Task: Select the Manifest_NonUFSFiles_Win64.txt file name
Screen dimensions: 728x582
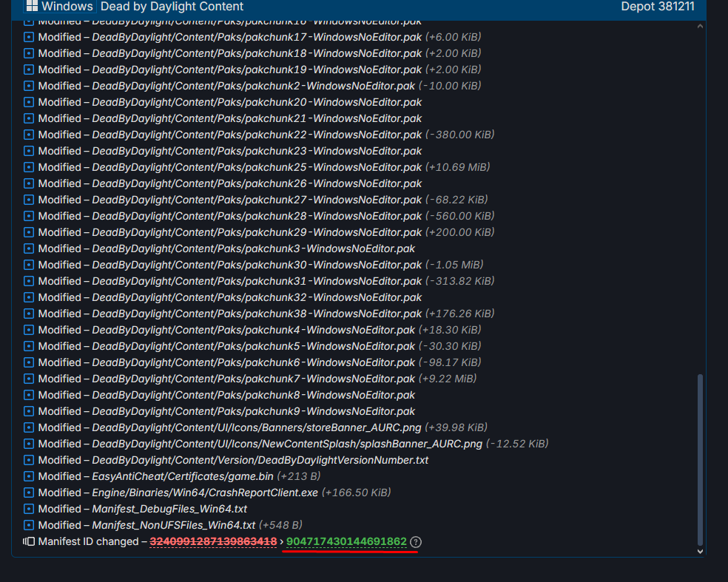Action: point(174,525)
